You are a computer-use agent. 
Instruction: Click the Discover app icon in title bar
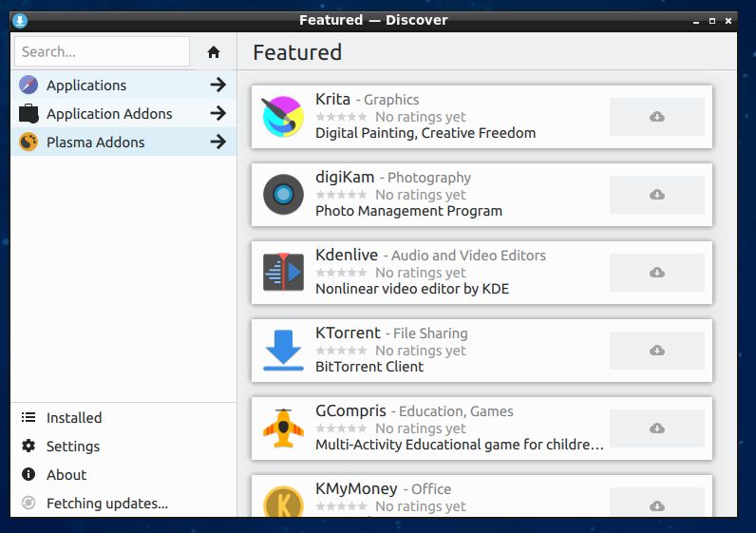[x=20, y=21]
